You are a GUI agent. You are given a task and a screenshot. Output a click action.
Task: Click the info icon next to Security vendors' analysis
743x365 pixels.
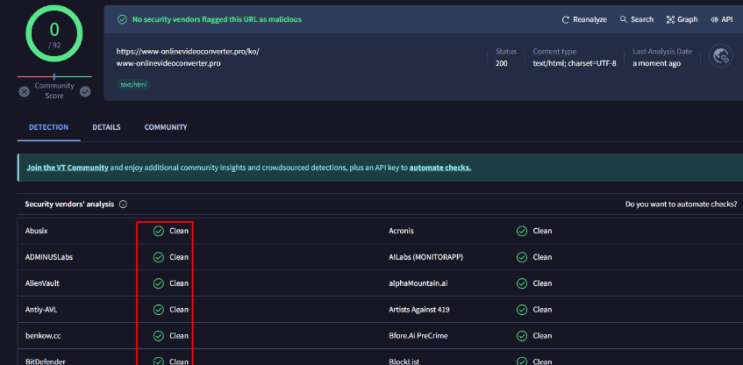coord(123,204)
